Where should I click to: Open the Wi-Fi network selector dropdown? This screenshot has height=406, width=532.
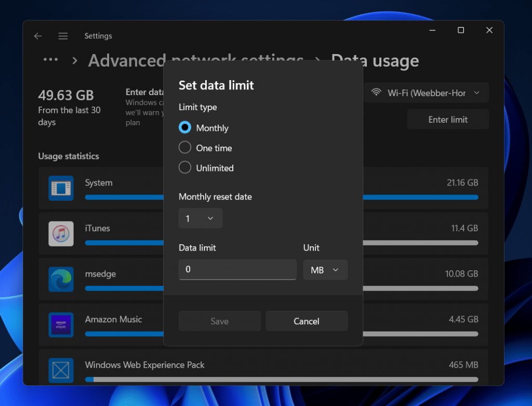pyautogui.click(x=426, y=93)
